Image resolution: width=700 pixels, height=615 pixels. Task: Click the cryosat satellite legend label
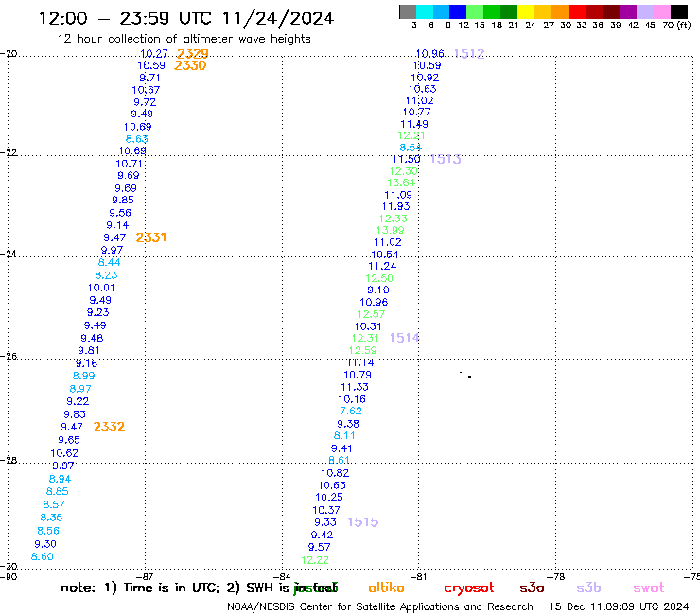[469, 589]
